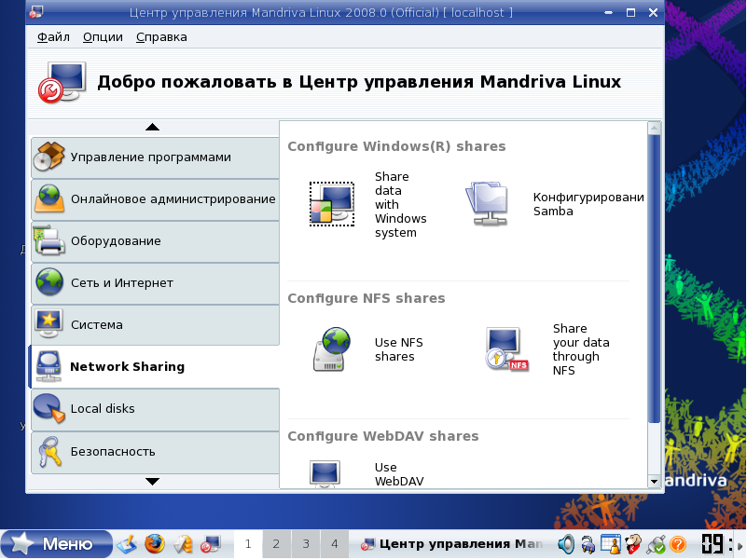The image size is (747, 560).
Task: Open the Опции menu
Action: 103,37
